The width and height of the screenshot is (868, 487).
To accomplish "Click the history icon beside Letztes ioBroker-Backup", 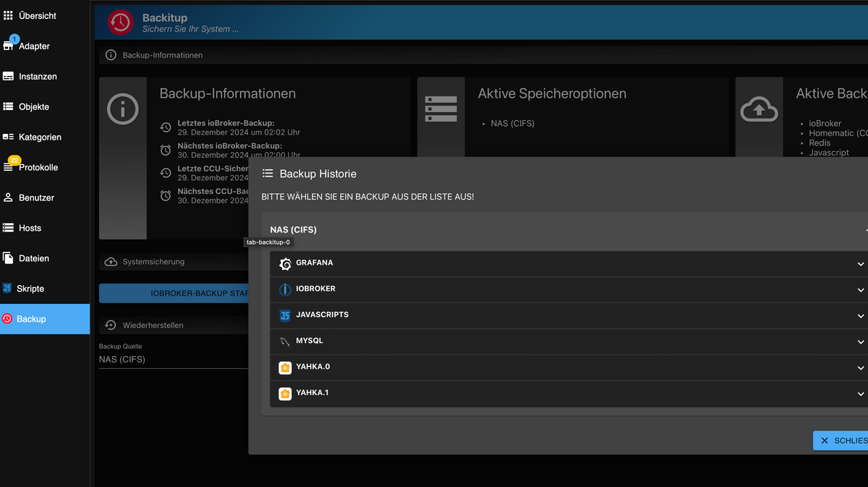I will point(166,127).
